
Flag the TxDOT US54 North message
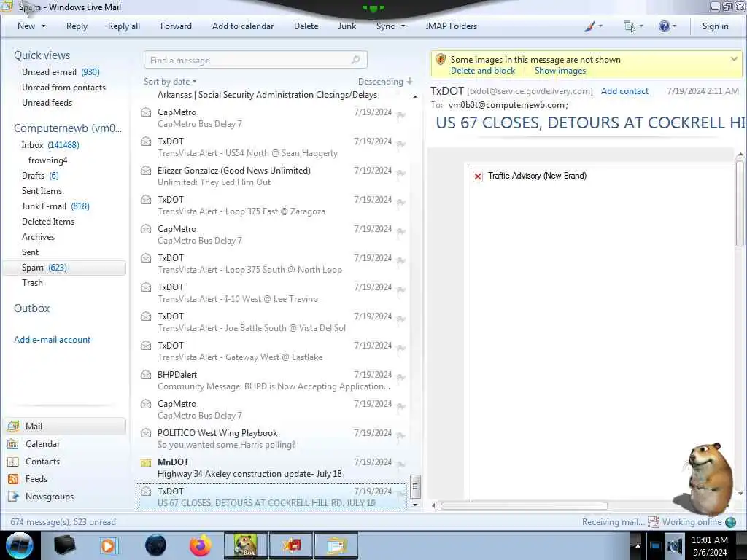pyautogui.click(x=400, y=145)
